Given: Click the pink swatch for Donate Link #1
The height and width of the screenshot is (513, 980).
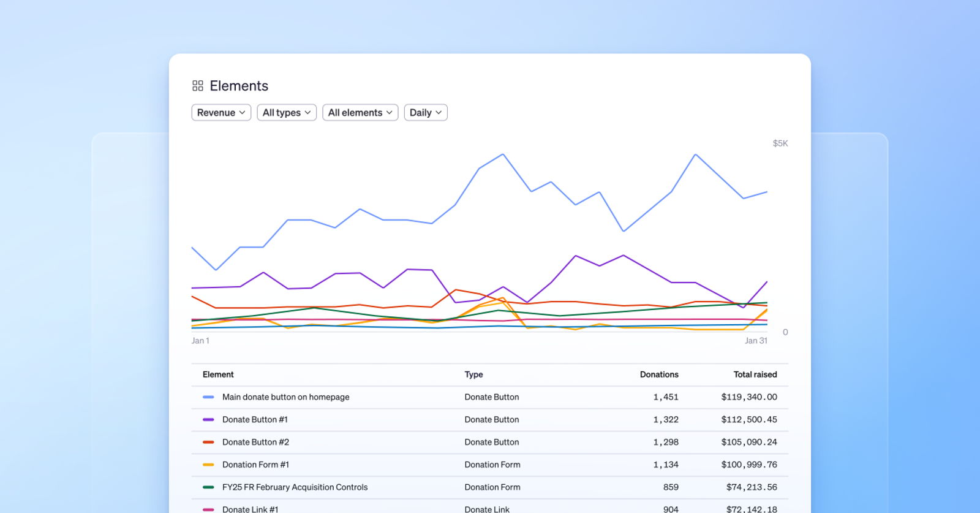Looking at the screenshot, I should pos(208,509).
